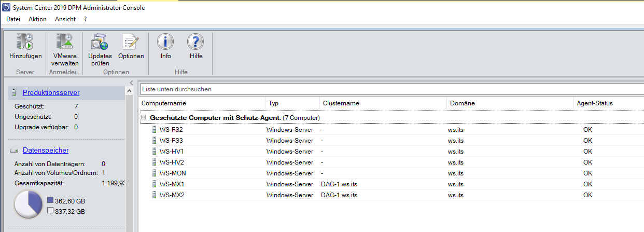Click the storage capacity pie chart
Viewport: 644px width, 232px height.
(x=28, y=204)
